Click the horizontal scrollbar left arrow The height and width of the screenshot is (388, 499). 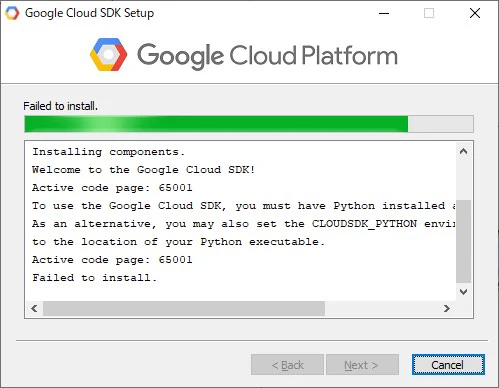[34, 309]
